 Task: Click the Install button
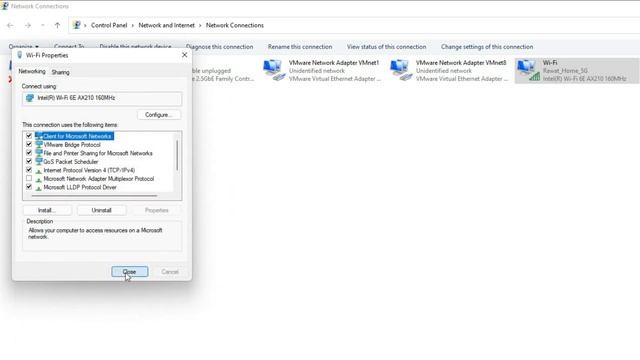(47, 211)
